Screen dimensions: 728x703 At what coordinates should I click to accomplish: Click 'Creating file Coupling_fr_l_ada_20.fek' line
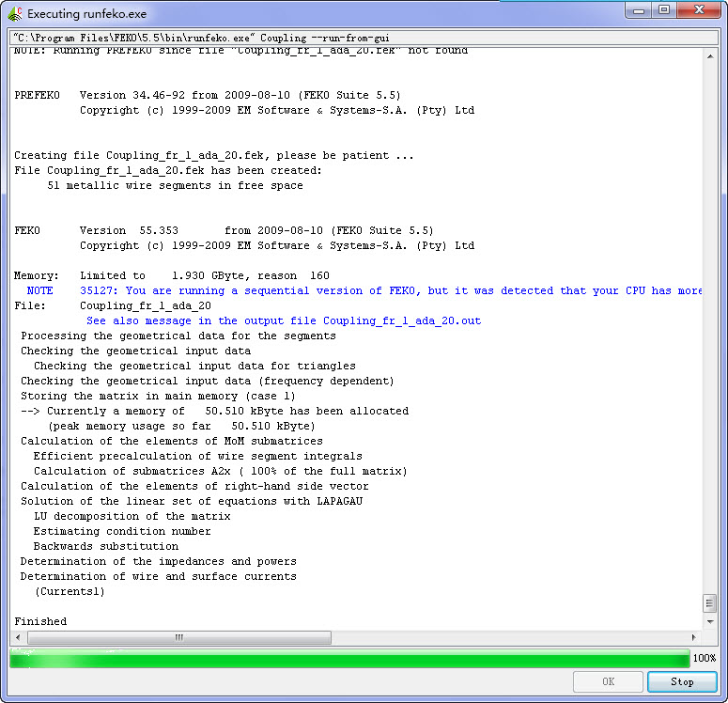tap(213, 155)
